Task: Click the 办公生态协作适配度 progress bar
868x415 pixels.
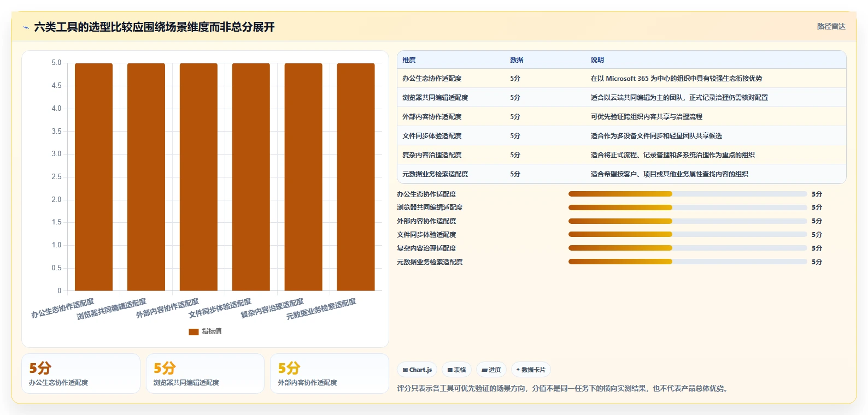Action: 688,194
